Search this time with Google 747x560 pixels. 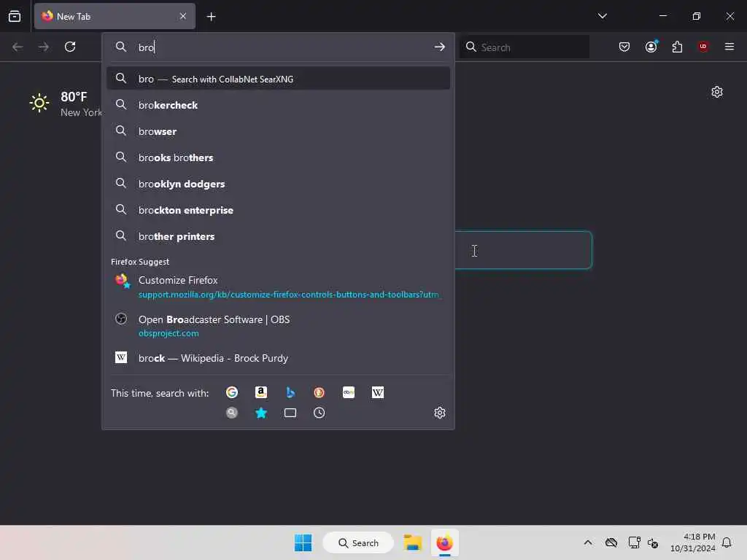tap(232, 392)
